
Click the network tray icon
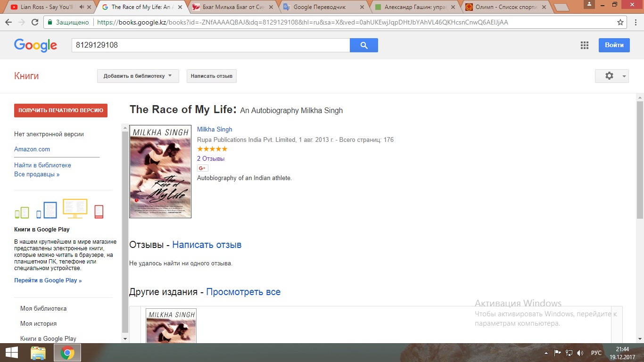pos(569,353)
